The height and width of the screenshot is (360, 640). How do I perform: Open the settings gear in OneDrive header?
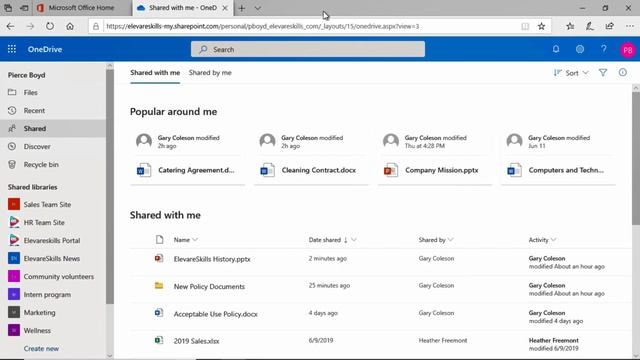coord(580,49)
